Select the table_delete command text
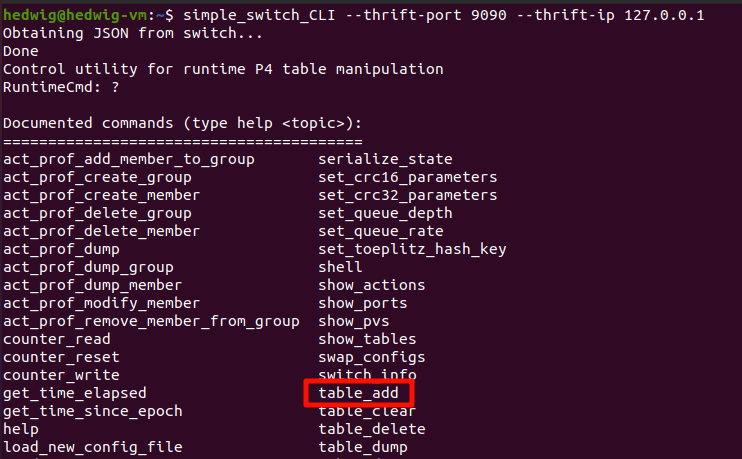Screen dimensions: 742x459 tap(371, 429)
